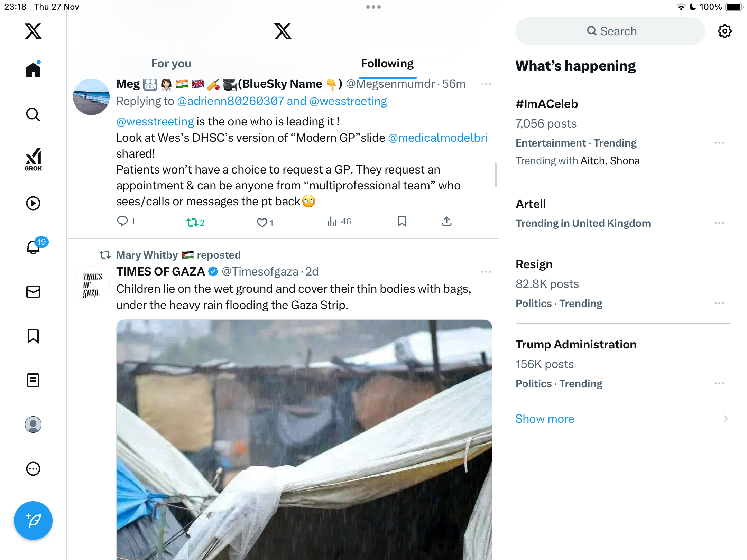Switch to the For you tab
Image resolution: width=747 pixels, height=560 pixels.
click(x=171, y=63)
